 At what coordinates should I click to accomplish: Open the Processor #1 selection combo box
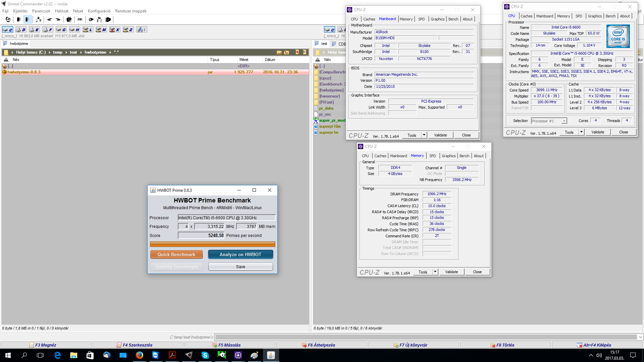coord(549,121)
